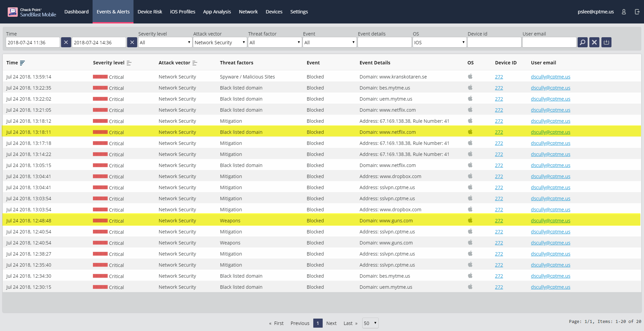This screenshot has width=644, height=331.
Task: Clear the end time 2018-07-24 14:36 filter
Action: (132, 42)
